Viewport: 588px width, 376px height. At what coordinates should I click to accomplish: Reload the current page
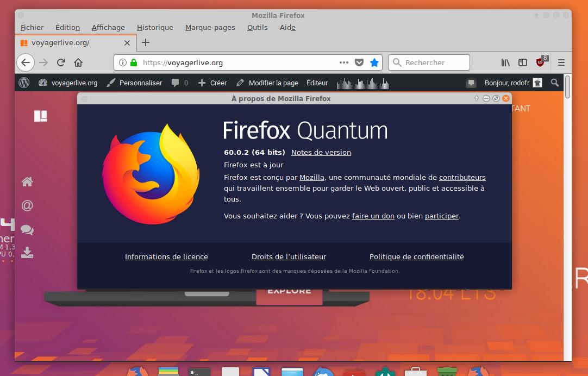tap(61, 62)
